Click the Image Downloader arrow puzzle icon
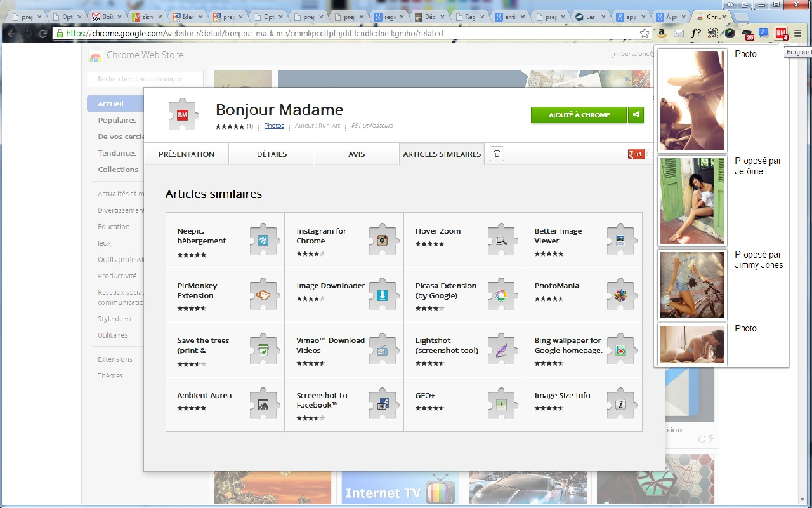This screenshot has height=508, width=812. coord(383,294)
